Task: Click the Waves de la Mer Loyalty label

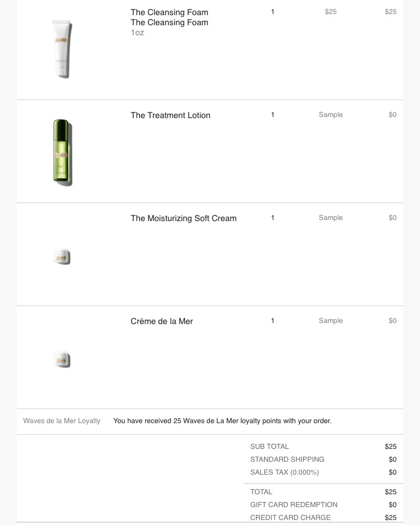Action: tap(62, 421)
